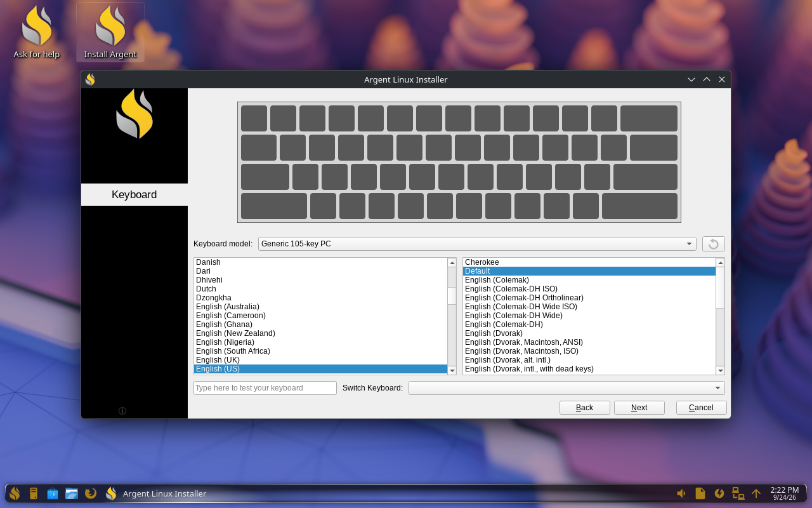The width and height of the screenshot is (812, 508).
Task: Select Dzongkha in the language list
Action: point(320,298)
